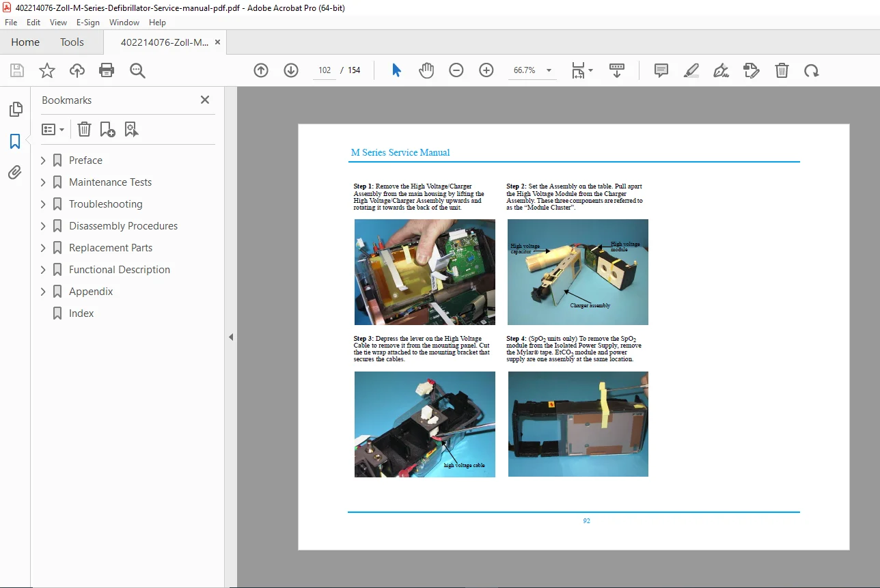Click the scrolling mode keyboard icon
The width and height of the screenshot is (880, 588).
(x=617, y=70)
